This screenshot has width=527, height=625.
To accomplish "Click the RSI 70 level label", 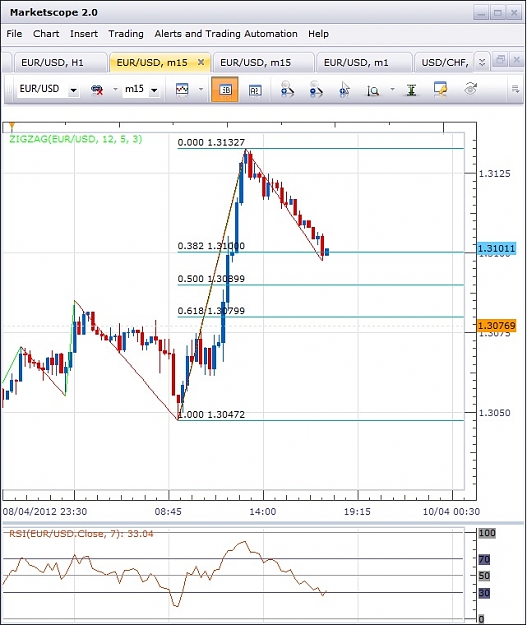I will click(x=484, y=559).
